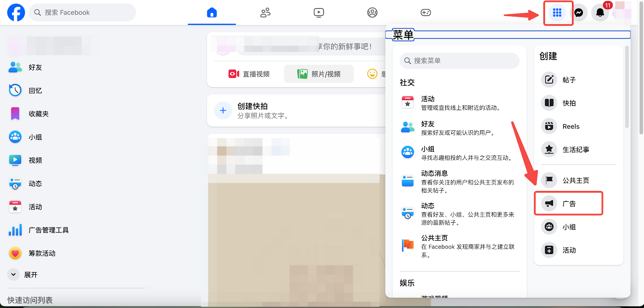The height and width of the screenshot is (308, 644).
Task: Create a 小组 from the 创建 panel
Action: tap(579, 227)
